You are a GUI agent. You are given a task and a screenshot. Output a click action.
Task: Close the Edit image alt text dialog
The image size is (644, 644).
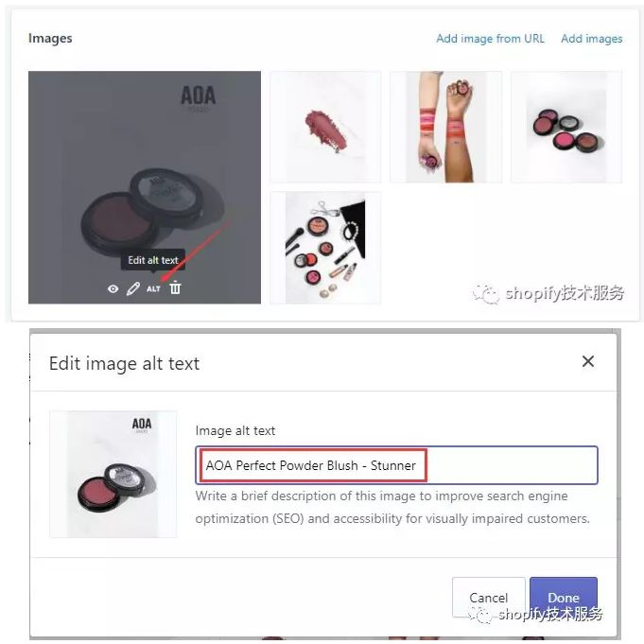pos(587,361)
